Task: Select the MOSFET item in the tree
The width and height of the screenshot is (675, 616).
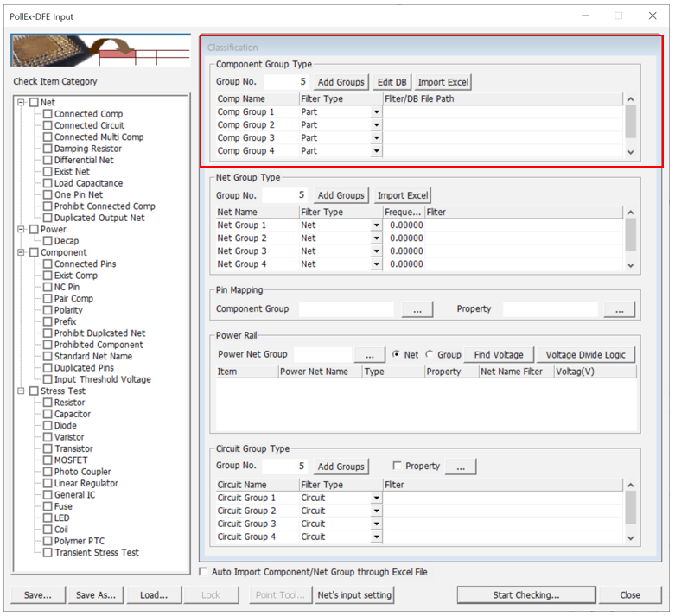Action: point(70,460)
